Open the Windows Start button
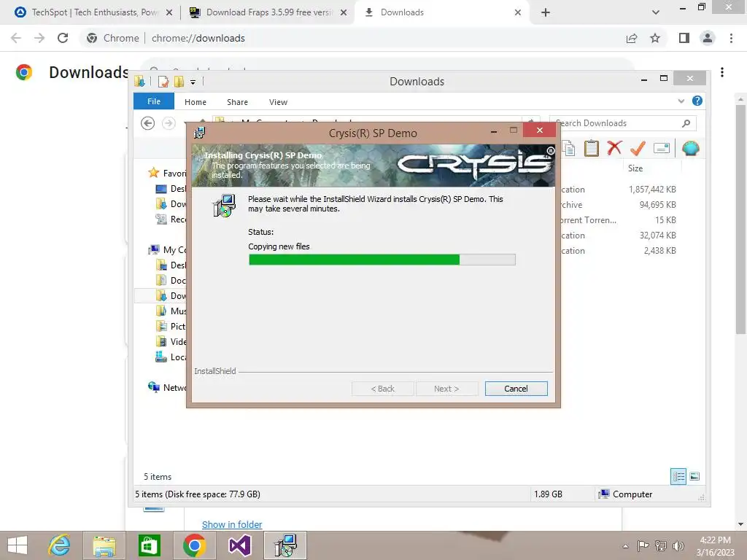Screen dimensions: 747x560 [18, 545]
